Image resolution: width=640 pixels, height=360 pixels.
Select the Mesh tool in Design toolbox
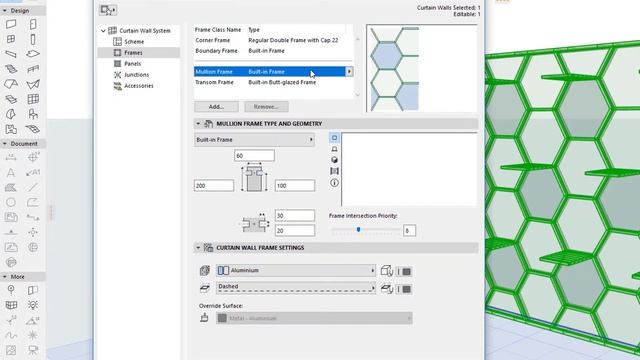33,129
